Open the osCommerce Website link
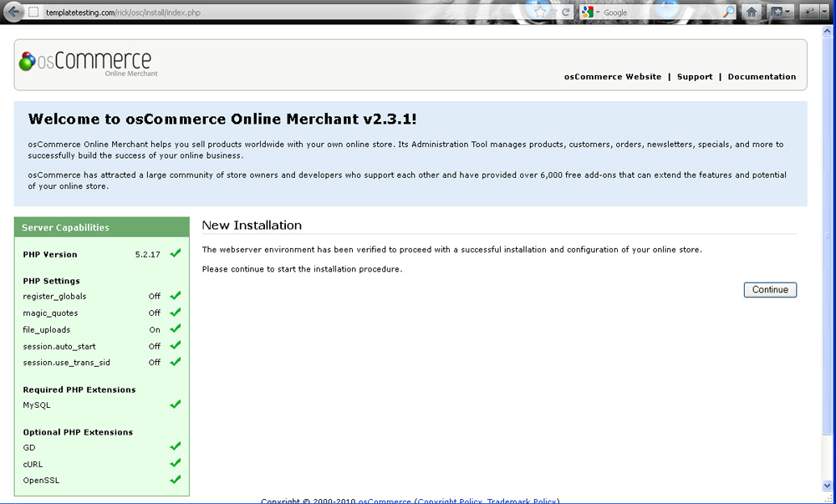This screenshot has width=836, height=504. [613, 77]
